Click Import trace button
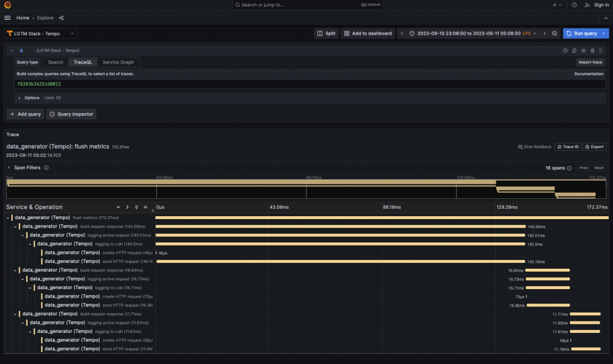Screen dimensions: 613x364 point(590,62)
